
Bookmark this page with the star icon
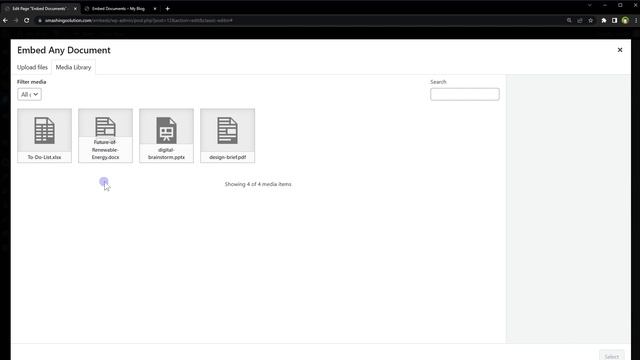pos(590,20)
